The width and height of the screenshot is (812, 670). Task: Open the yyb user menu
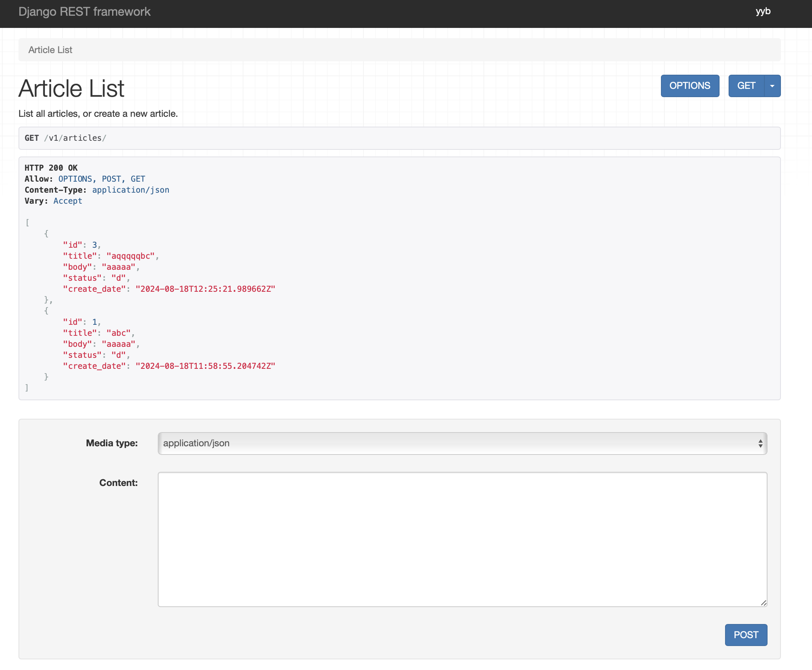(x=762, y=11)
